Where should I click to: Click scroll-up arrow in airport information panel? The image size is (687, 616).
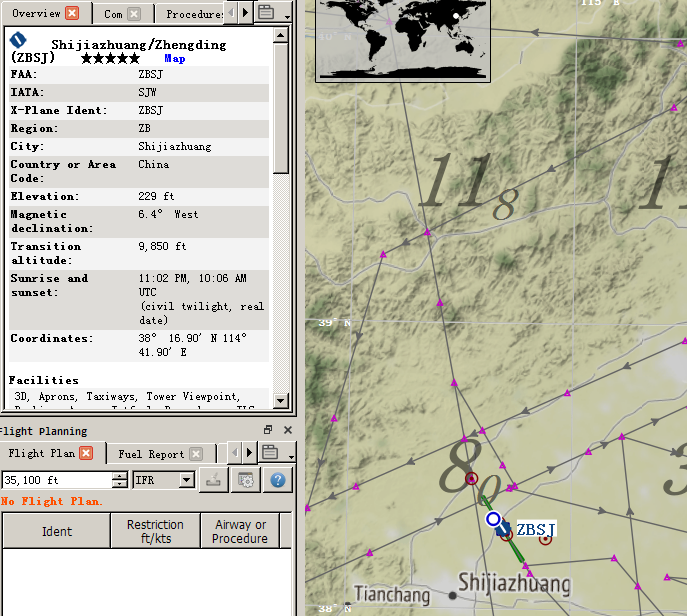tap(280, 35)
